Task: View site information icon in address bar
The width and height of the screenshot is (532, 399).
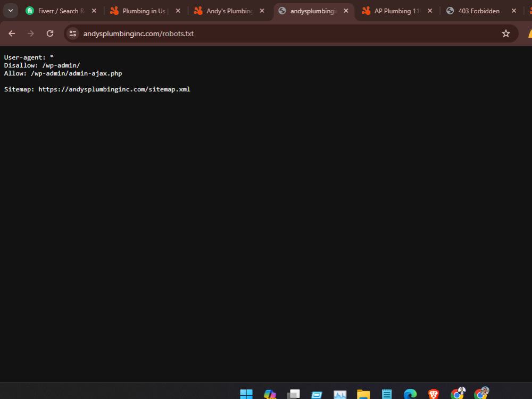Action: point(72,34)
